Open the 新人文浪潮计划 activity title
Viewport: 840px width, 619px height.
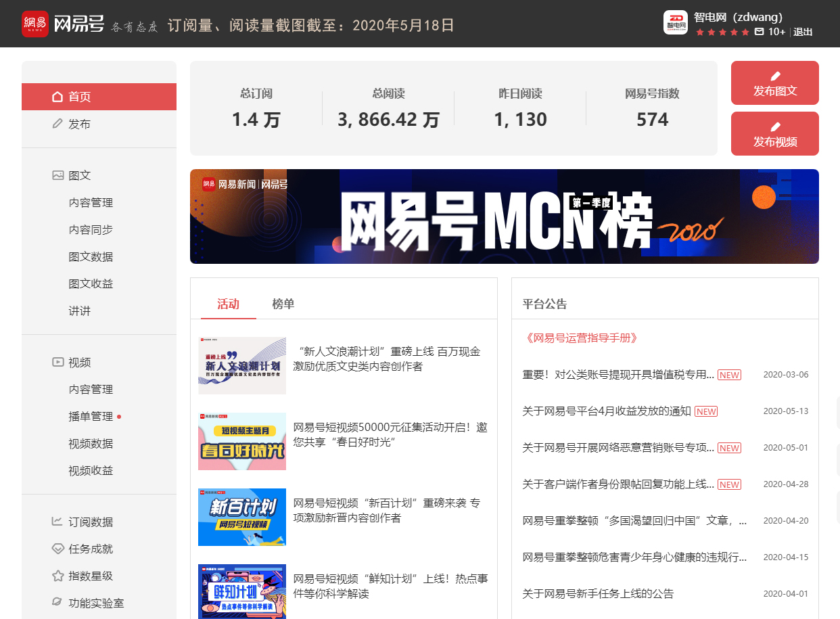coord(387,359)
